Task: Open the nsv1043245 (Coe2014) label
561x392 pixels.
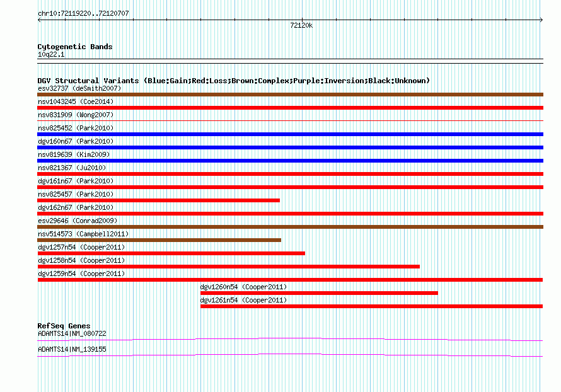Action: click(76, 101)
